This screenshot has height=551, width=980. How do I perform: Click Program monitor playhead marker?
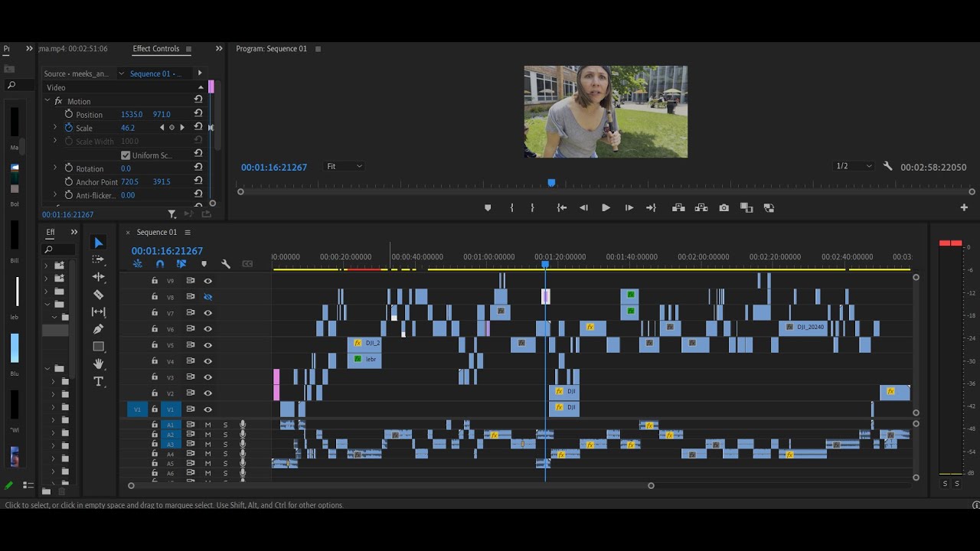click(551, 183)
